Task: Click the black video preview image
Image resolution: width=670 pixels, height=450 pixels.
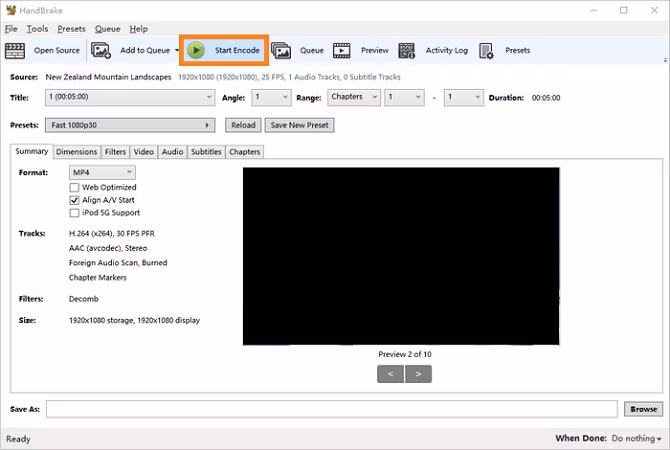Action: [x=401, y=256]
